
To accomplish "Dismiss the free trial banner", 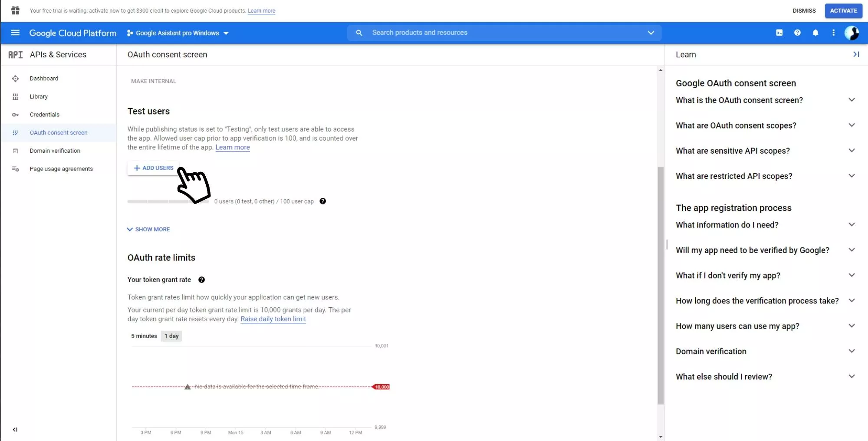I will click(x=804, y=10).
